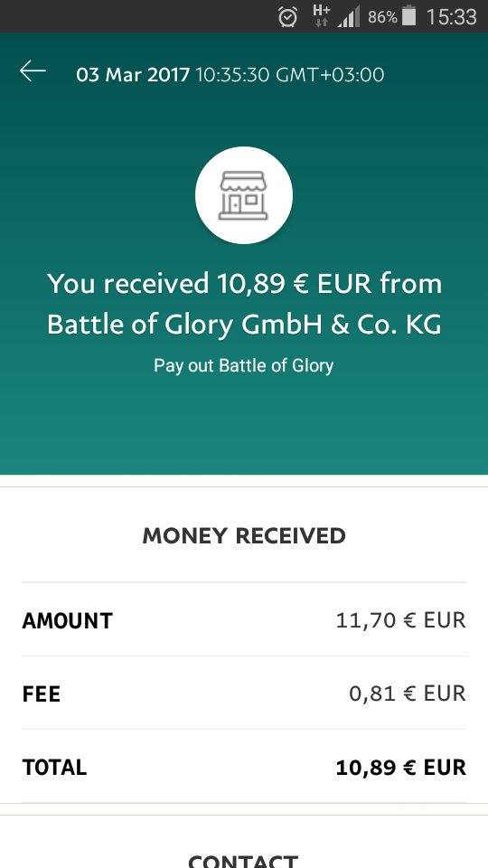488x868 pixels.
Task: Open the CONTACT section header
Action: (243, 861)
